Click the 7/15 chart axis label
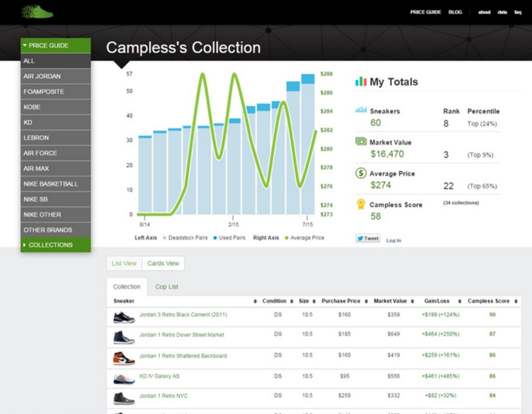Screen dimensions: 532x414 307,225
